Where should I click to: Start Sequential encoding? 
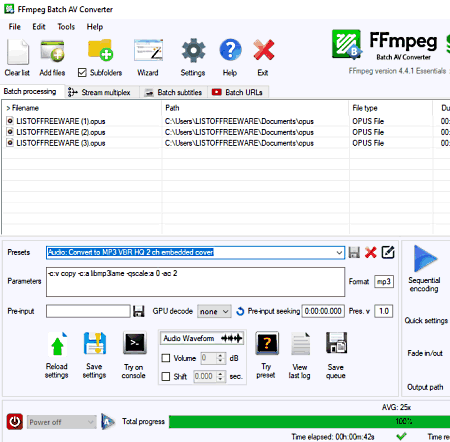click(x=425, y=258)
